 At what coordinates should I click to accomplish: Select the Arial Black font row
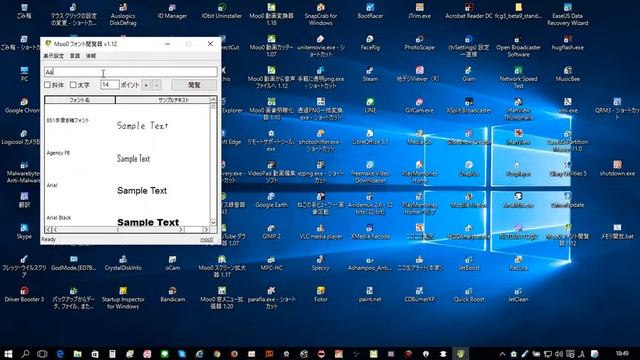[127, 220]
